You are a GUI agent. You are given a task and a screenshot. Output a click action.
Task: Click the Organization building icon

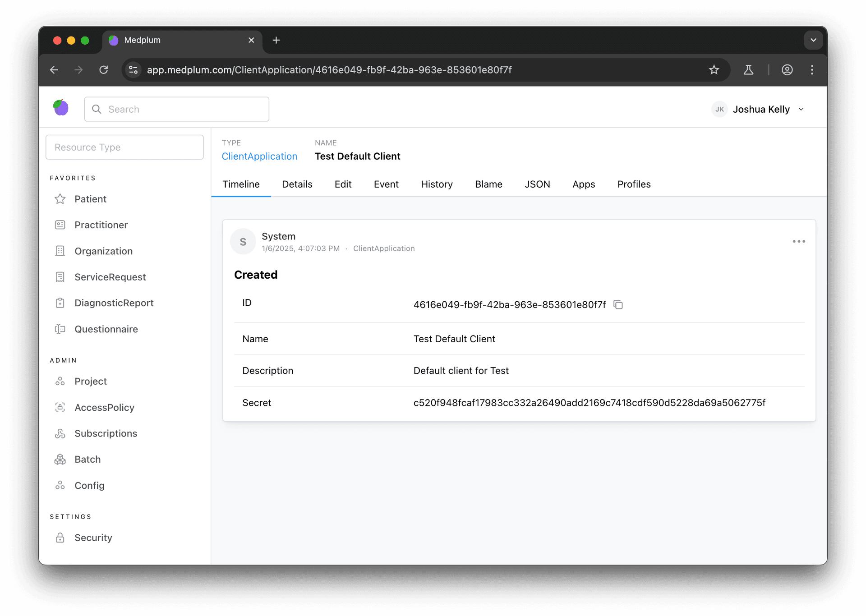(x=60, y=251)
